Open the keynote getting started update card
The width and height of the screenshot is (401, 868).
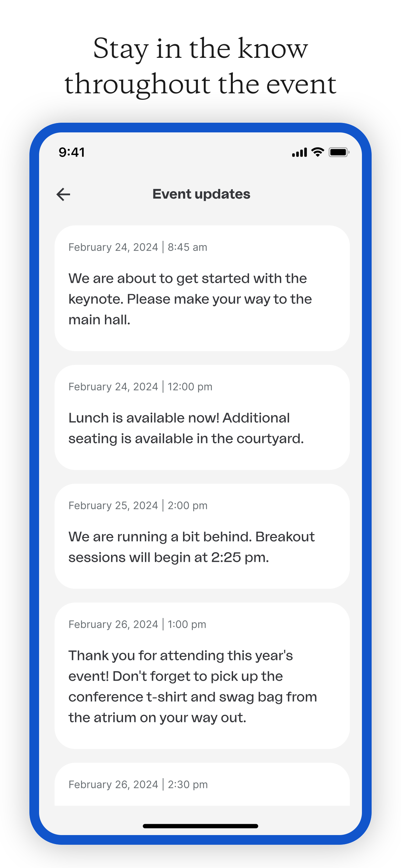[202, 288]
